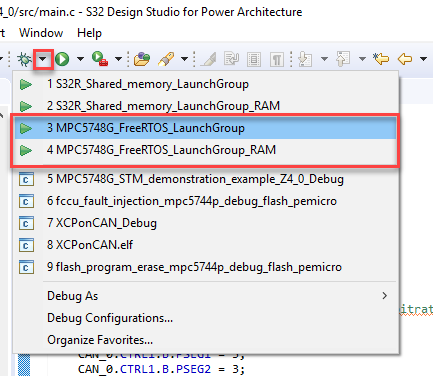Screen dimensions: 433x376
Task: Select 8 XCPonCAN.elf configuration
Action: [x=206, y=245]
